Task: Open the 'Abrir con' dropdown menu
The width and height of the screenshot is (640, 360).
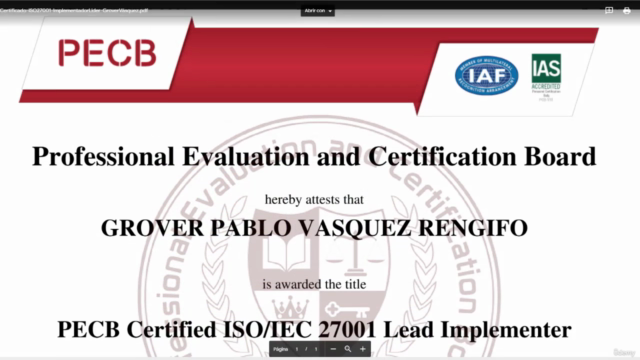Action: tap(318, 11)
